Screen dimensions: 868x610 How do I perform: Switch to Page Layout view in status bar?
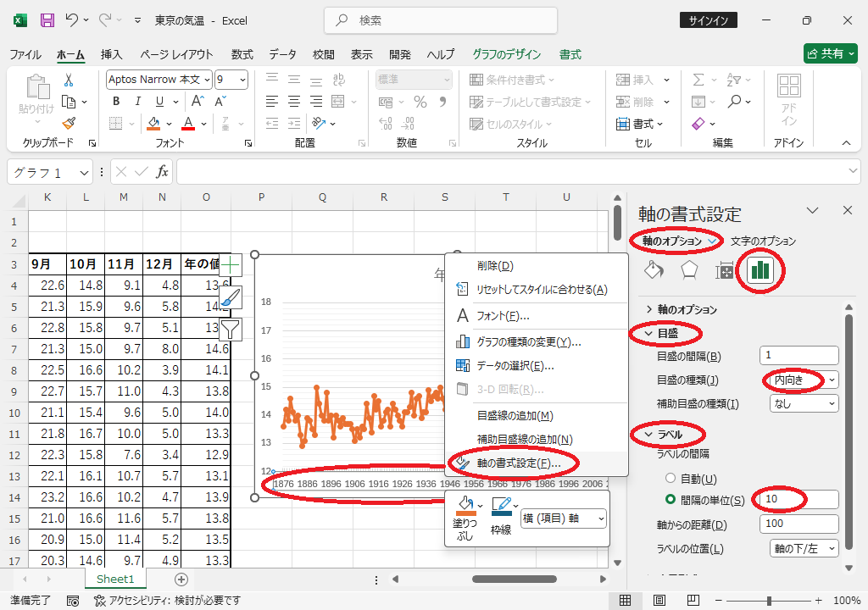tap(659, 600)
